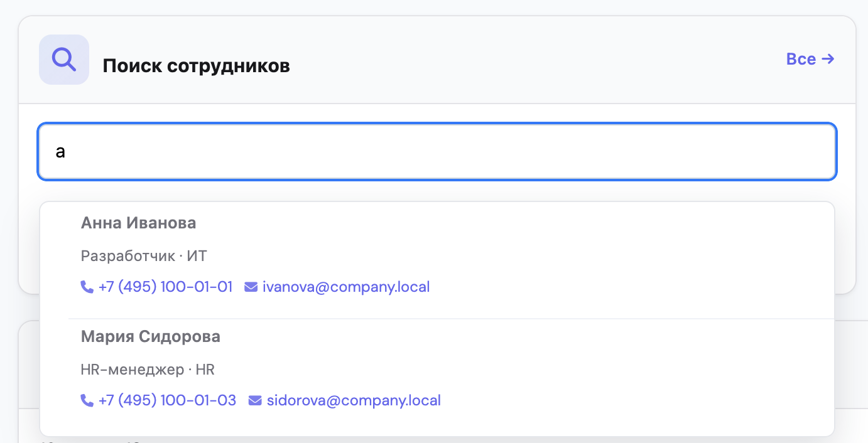Focus the employee search input field
This screenshot has width=868, height=443.
(437, 152)
